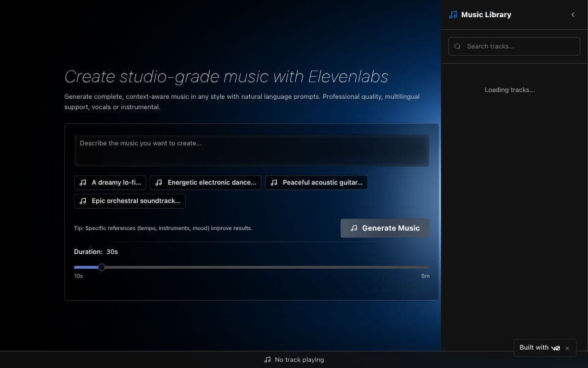
Task: Collapse the Music Library panel chevron
Action: 573,15
